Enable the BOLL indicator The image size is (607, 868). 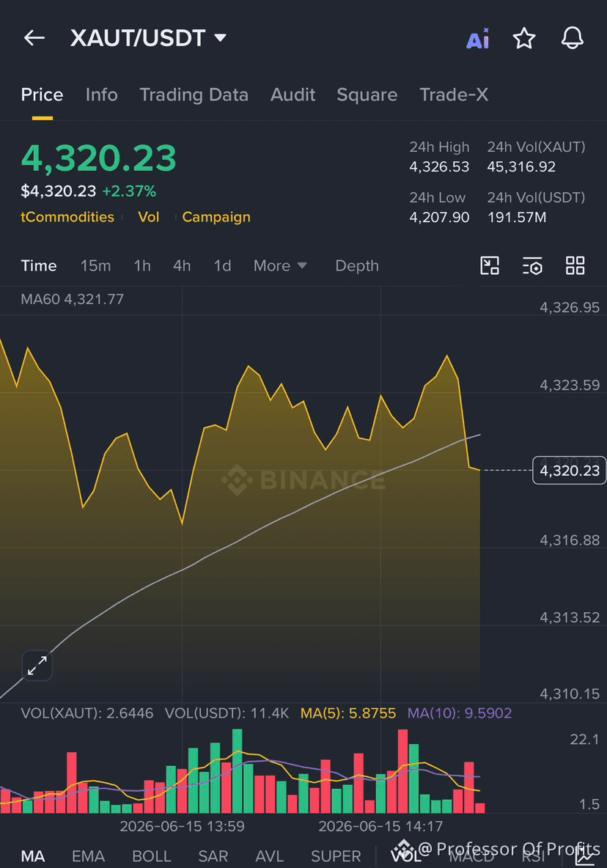click(152, 856)
